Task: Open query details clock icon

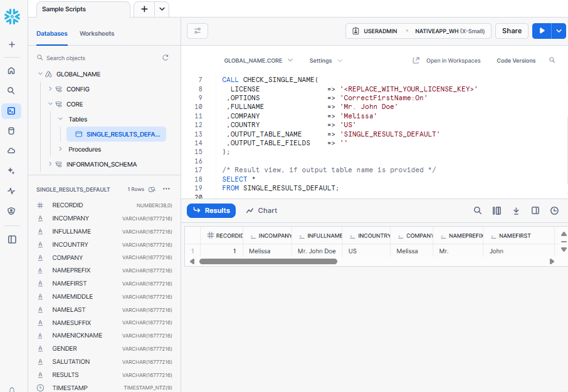Action: point(554,210)
